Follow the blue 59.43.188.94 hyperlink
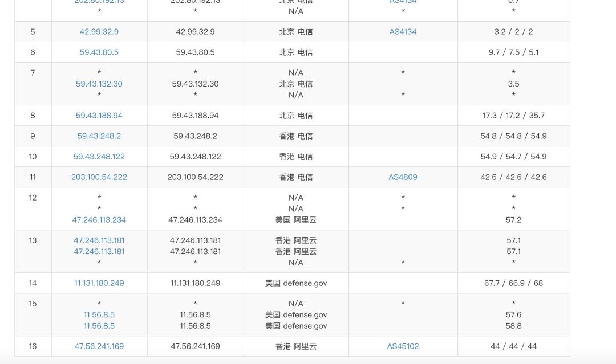This screenshot has height=364, width=616. (99, 116)
